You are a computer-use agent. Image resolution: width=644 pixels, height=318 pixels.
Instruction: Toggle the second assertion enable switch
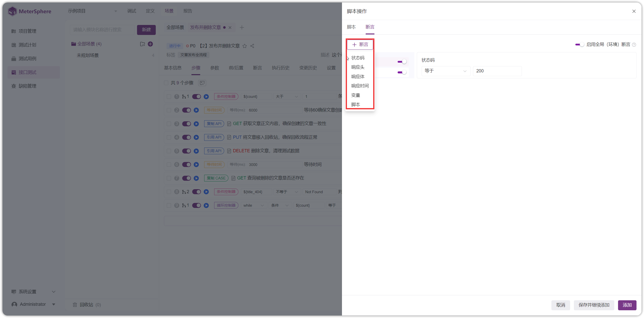pos(402,72)
